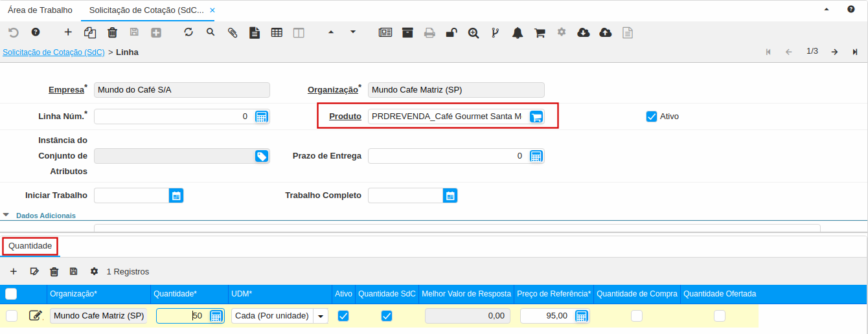This screenshot has width=868, height=334.
Task: Open the attachment paperclip icon
Action: click(233, 32)
